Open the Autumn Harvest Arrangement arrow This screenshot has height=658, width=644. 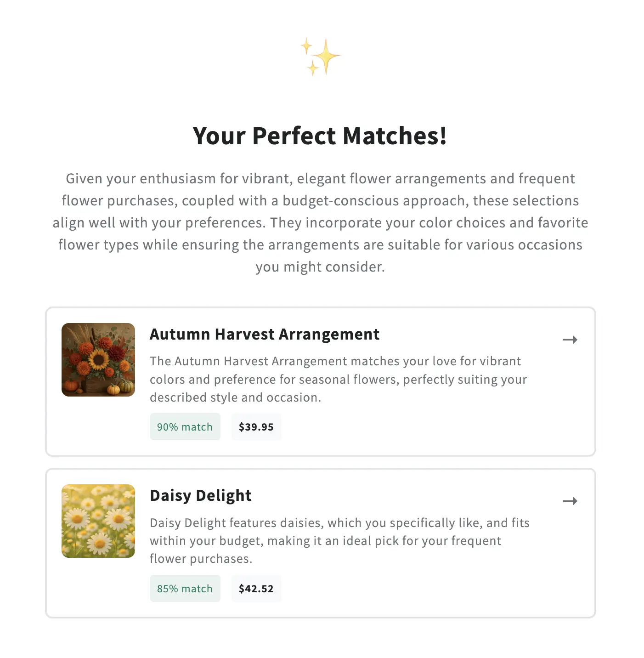coord(570,340)
